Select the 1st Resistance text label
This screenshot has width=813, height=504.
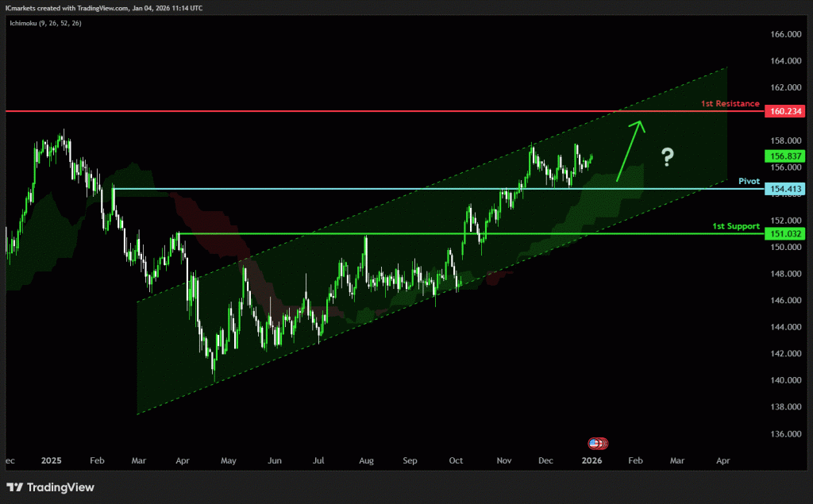730,104
